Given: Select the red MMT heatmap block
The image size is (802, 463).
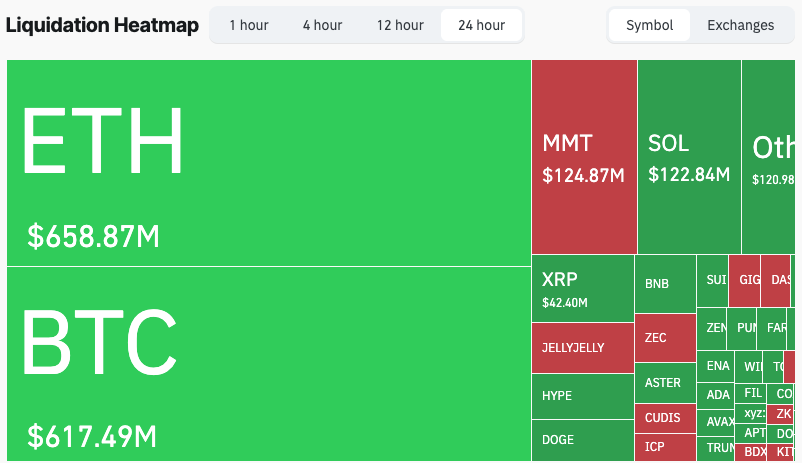Looking at the screenshot, I should (x=584, y=157).
